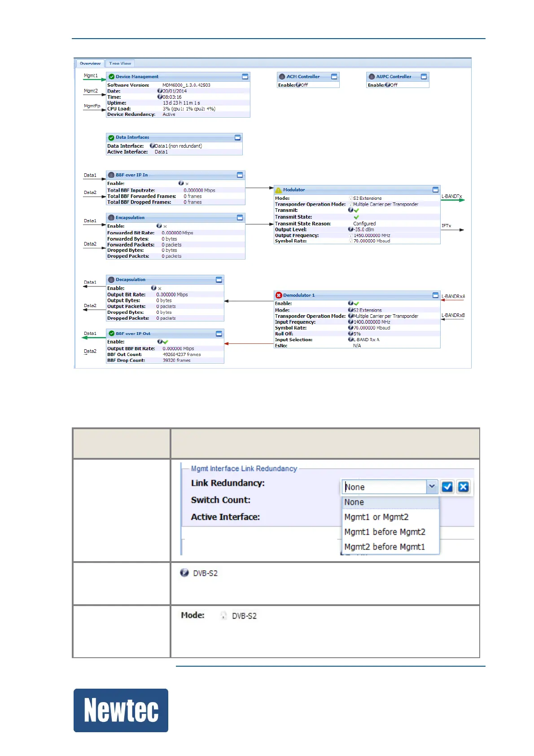Click edit icon next to Date value
Screen dimensions: 534x756
point(160,91)
